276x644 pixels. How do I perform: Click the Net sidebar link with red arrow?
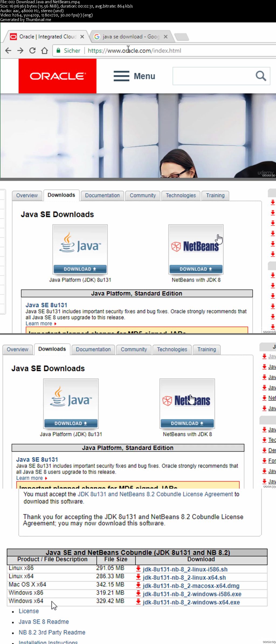[x=272, y=398]
